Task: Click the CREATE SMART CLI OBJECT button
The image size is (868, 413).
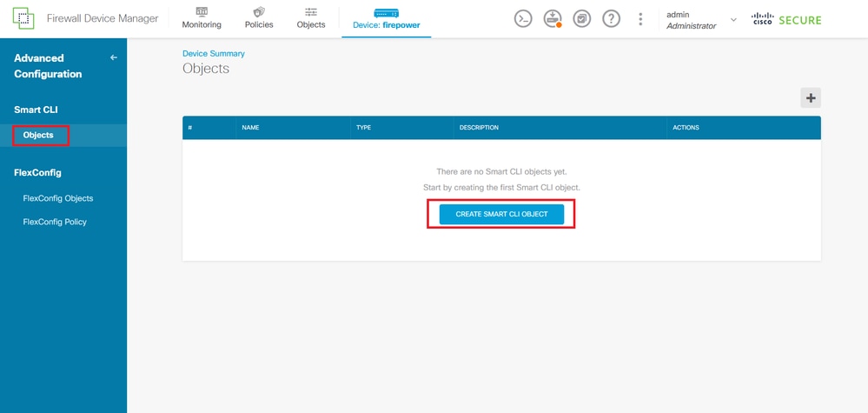Action: [x=501, y=214]
